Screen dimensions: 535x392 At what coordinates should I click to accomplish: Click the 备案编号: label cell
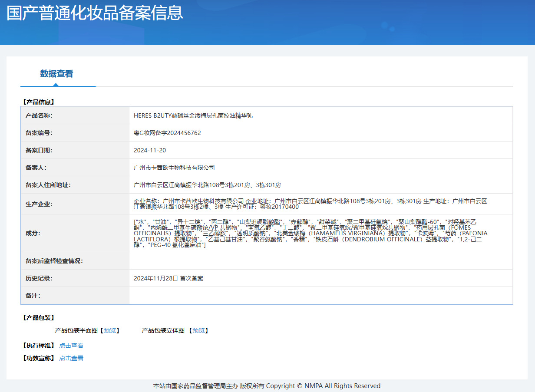[75, 133]
